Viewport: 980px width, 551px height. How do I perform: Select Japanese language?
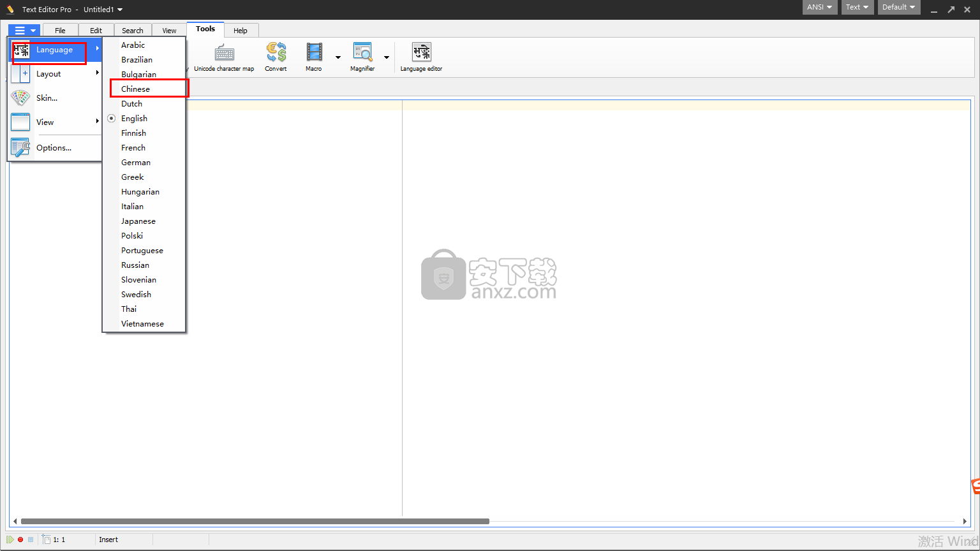144,221
